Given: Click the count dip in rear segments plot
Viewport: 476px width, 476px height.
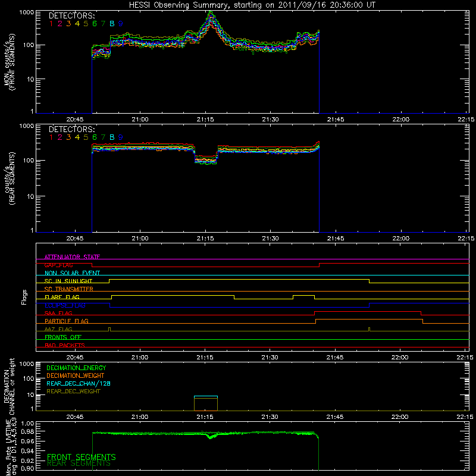Looking at the screenshot, I should click(x=206, y=159).
